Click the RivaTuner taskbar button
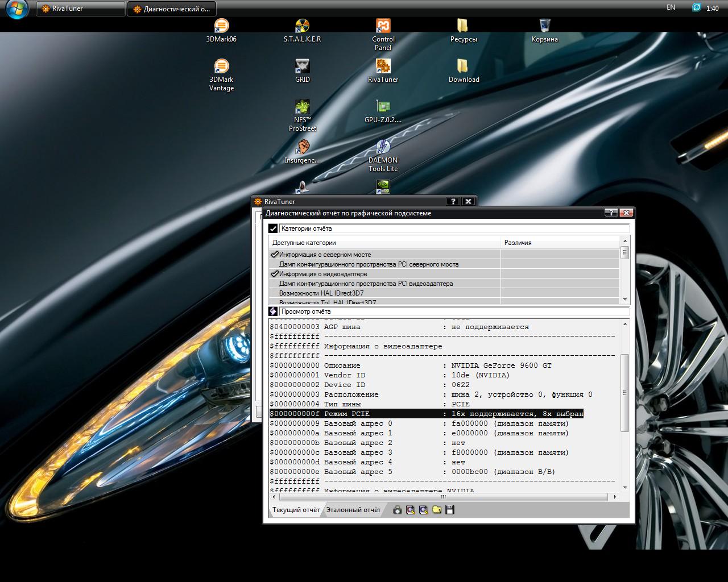728x582 pixels. pos(80,9)
